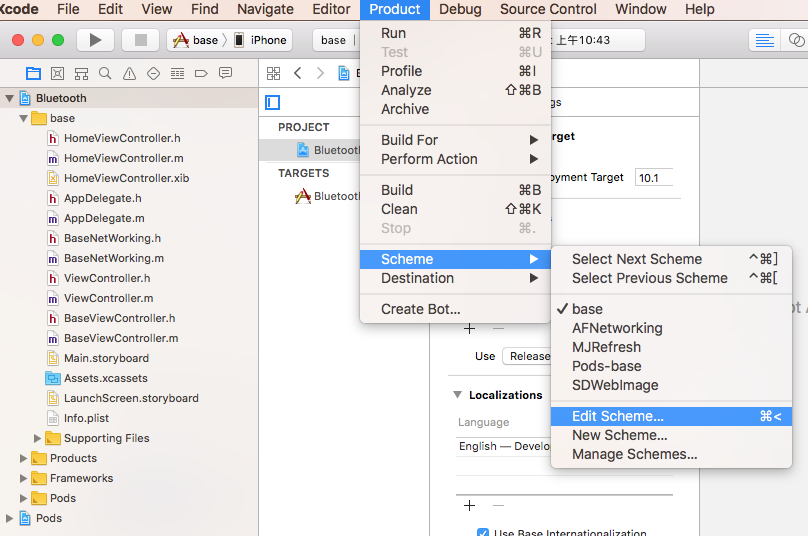Open the Source Control navigator icon
Screen dimensions: 808x536
tap(81, 74)
